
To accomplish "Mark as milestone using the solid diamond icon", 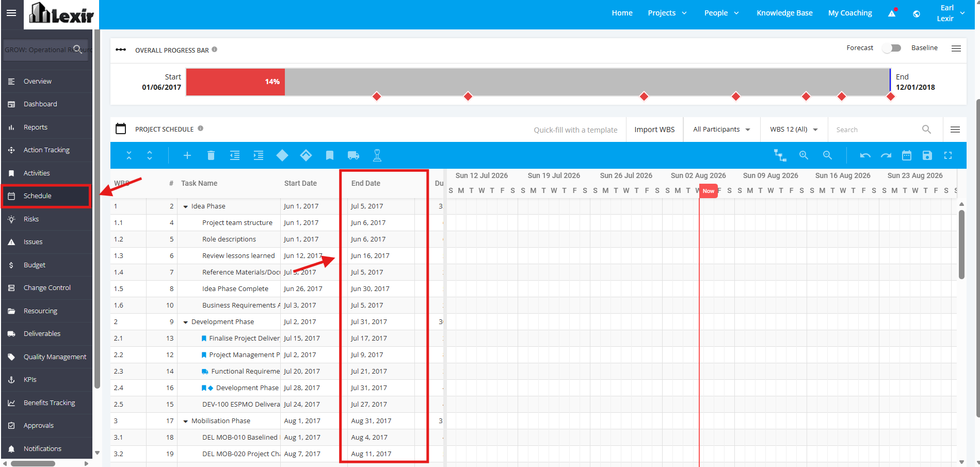I will tap(282, 155).
